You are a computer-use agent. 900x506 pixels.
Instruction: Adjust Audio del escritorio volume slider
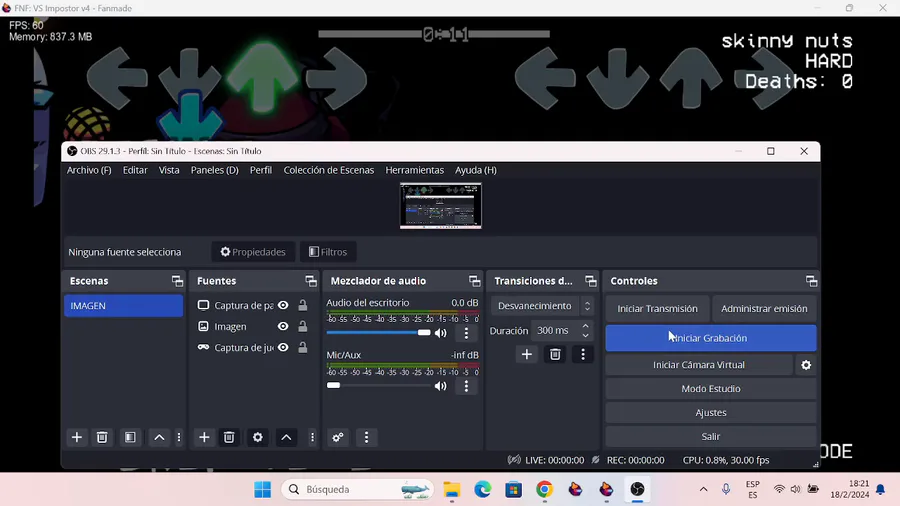coord(378,333)
